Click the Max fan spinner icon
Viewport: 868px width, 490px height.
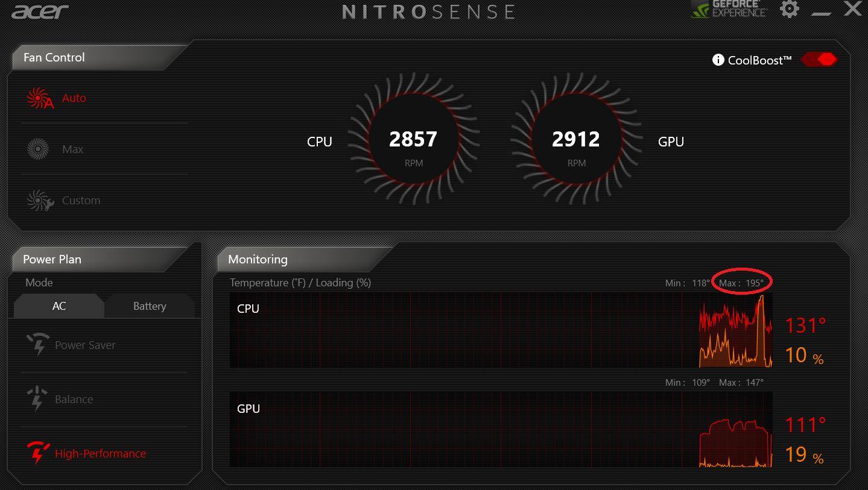point(38,148)
